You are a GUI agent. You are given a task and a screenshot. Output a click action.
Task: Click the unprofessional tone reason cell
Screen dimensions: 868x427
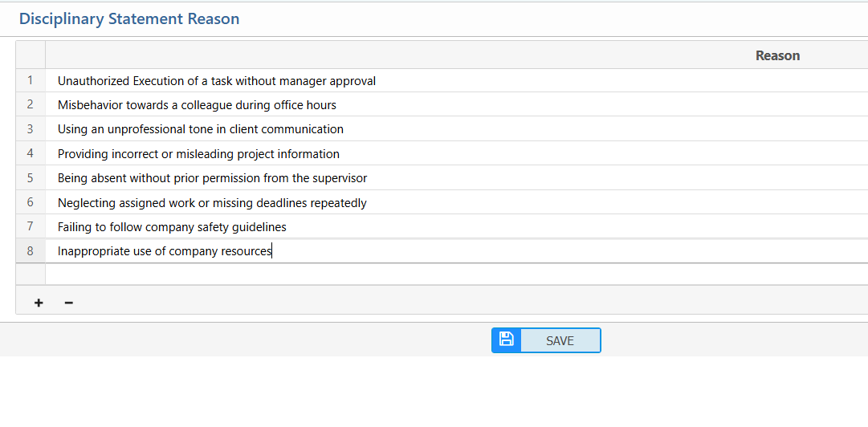click(x=201, y=129)
